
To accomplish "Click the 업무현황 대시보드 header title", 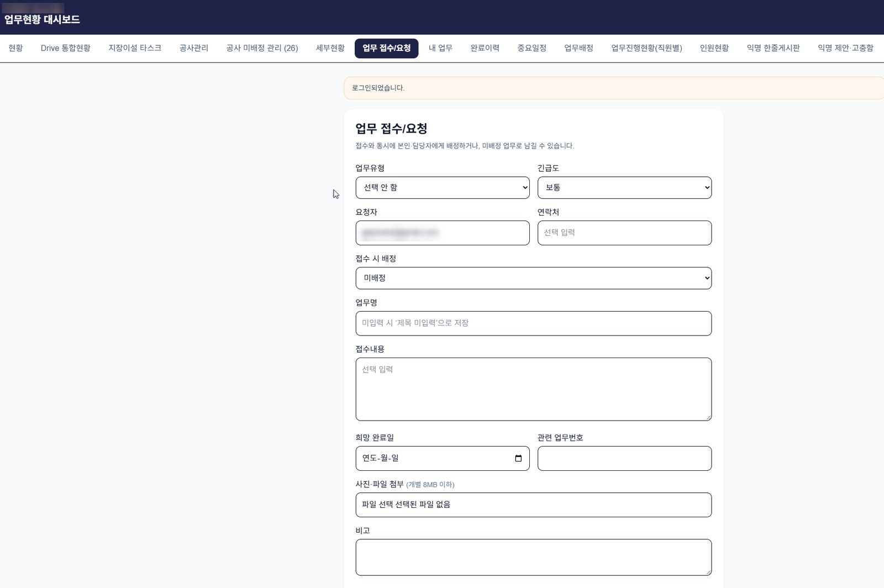I will point(42,19).
